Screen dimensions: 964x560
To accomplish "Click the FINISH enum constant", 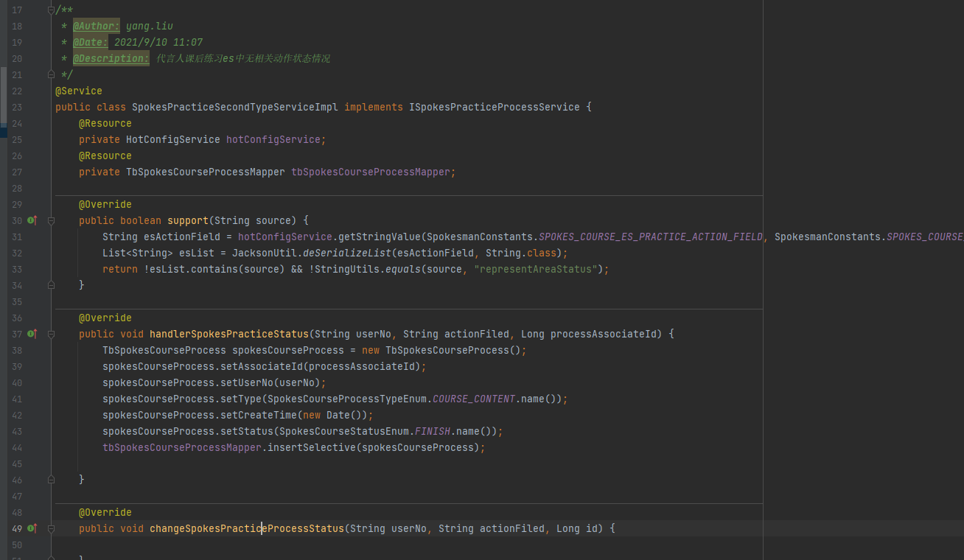I will pyautogui.click(x=432, y=431).
